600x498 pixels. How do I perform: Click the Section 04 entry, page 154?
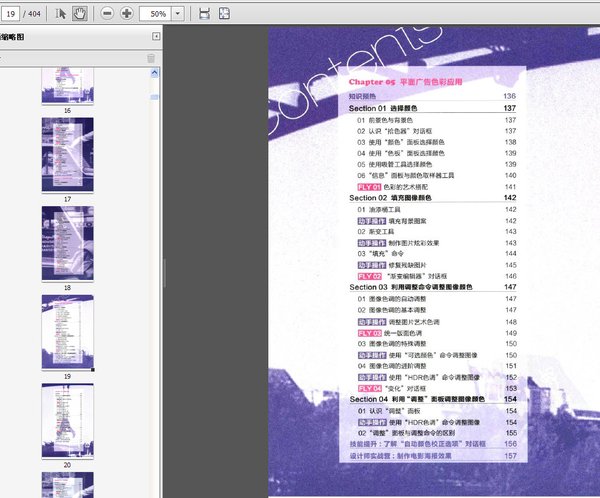pyautogui.click(x=432, y=399)
